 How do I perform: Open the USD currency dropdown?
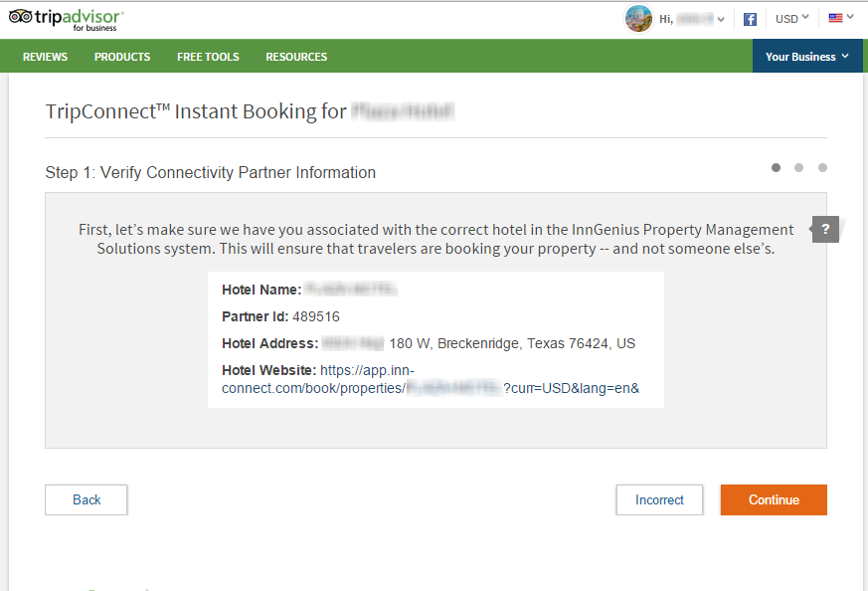[x=792, y=18]
